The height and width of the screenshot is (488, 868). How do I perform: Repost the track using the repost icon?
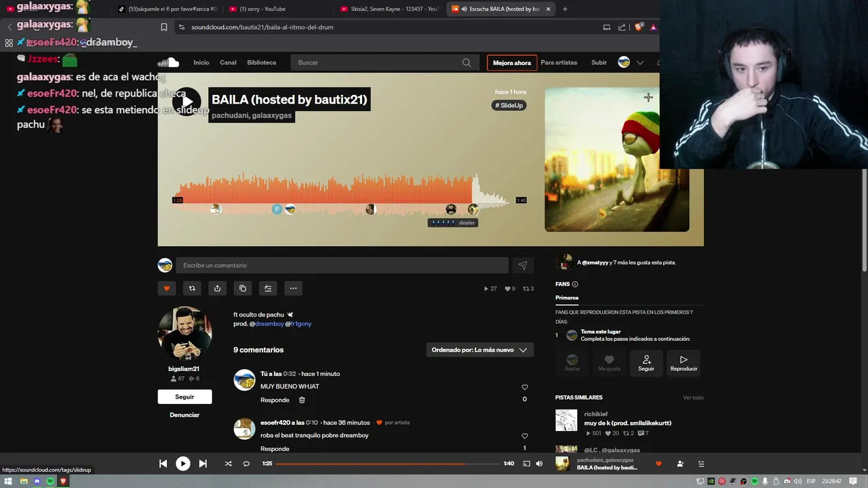(x=192, y=288)
